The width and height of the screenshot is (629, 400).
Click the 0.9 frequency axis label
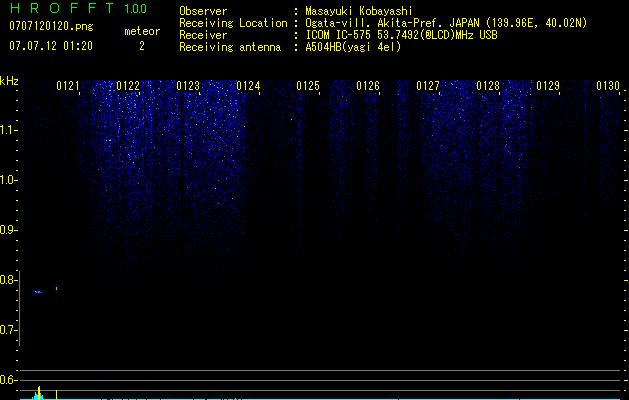(x=8, y=230)
